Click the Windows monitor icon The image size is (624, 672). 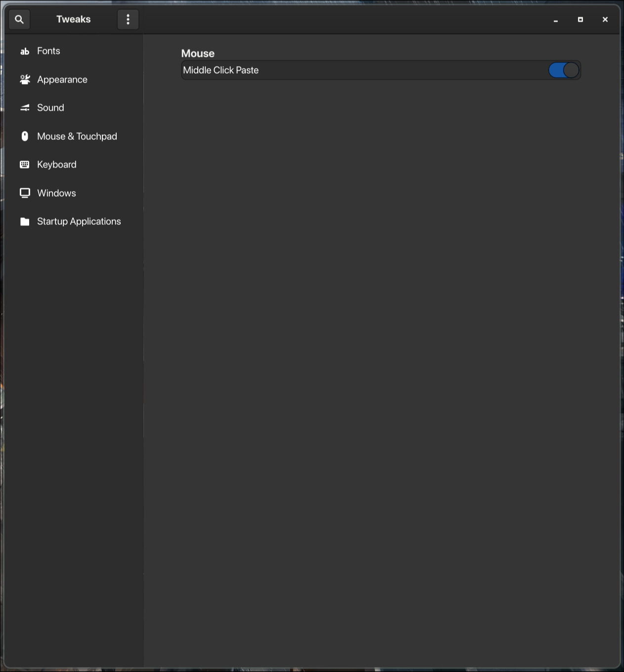pos(25,193)
